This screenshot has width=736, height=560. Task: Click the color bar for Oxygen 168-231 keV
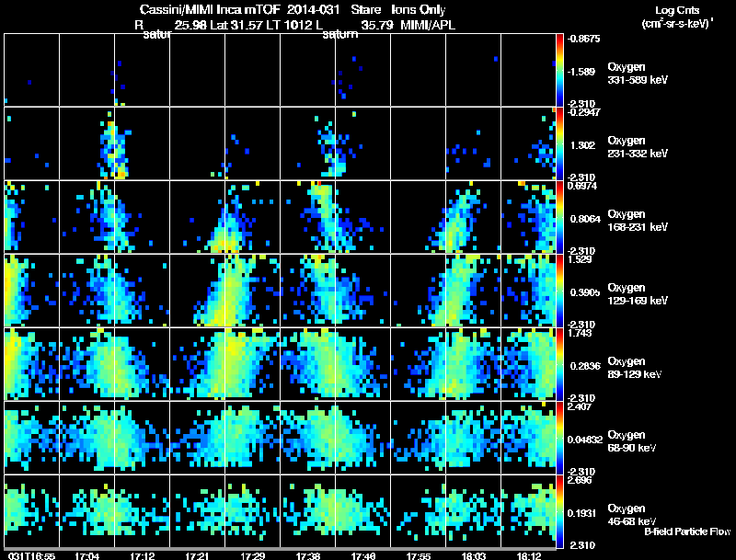(x=559, y=217)
